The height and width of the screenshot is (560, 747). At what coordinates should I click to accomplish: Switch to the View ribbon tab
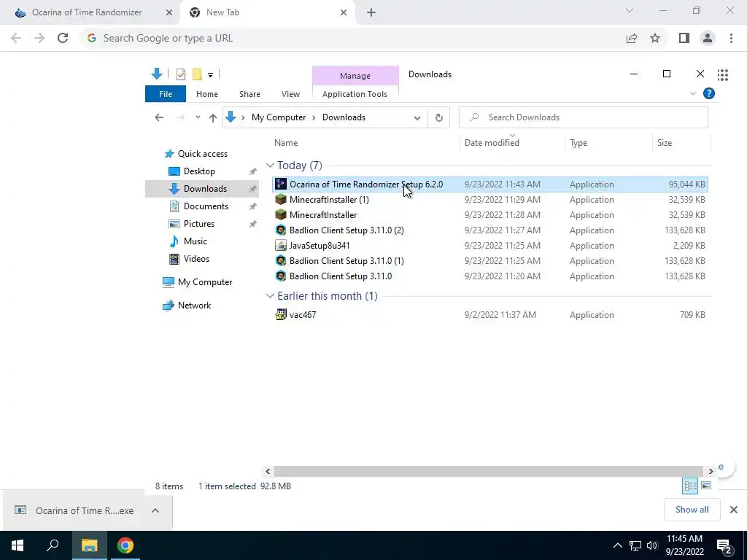click(x=290, y=94)
